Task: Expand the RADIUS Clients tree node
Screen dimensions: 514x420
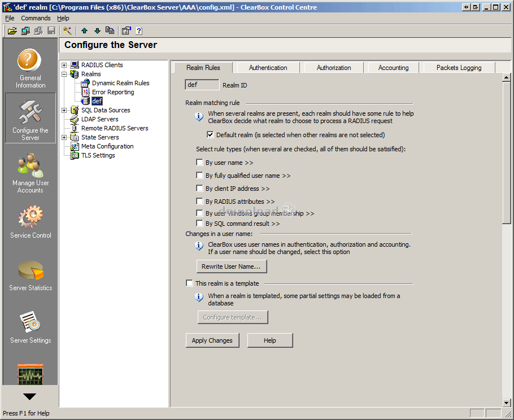Action: [x=64, y=65]
